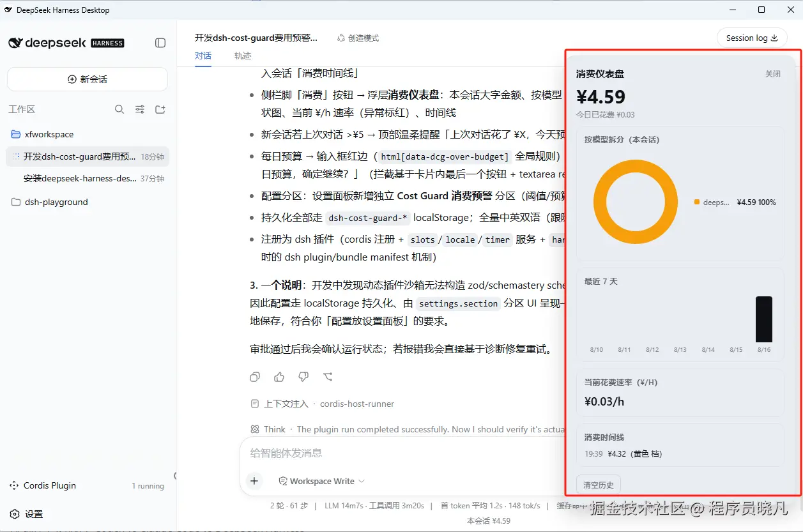Click the Think atom icon
803x532 pixels.
tap(255, 429)
